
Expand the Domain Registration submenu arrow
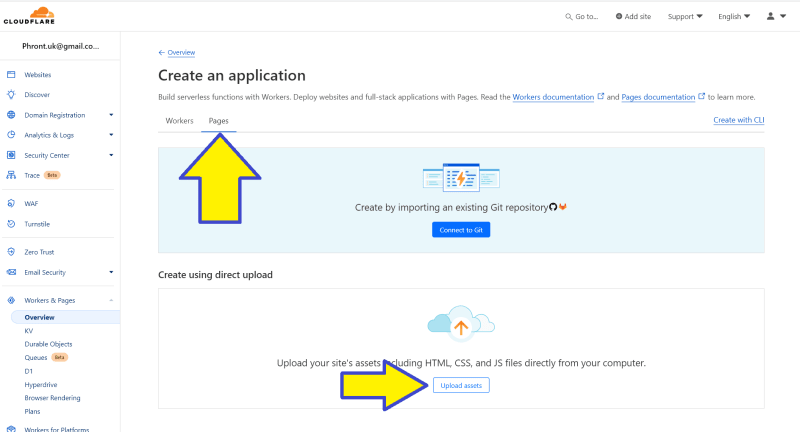111,115
